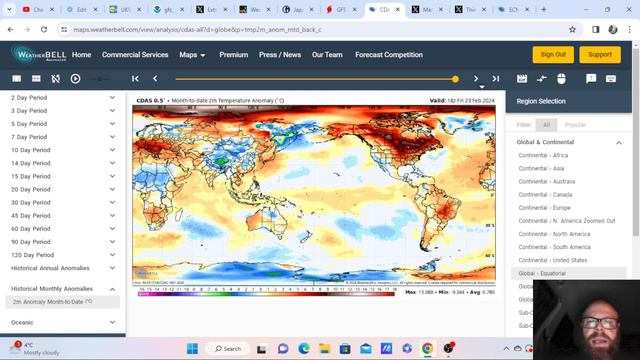Click the timeline slider end handle
The height and width of the screenshot is (360, 640).
[456, 79]
